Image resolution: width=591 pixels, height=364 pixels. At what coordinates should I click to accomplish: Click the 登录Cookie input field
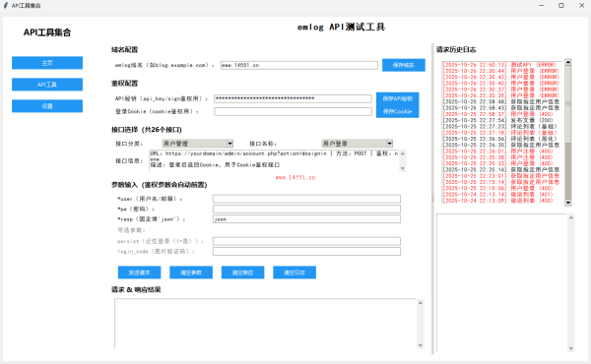click(293, 111)
